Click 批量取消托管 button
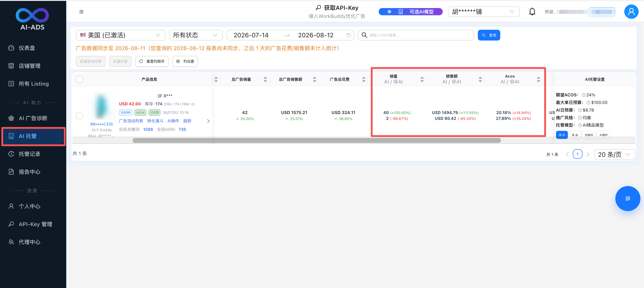Screen dimensions: 644x288 coord(91,61)
